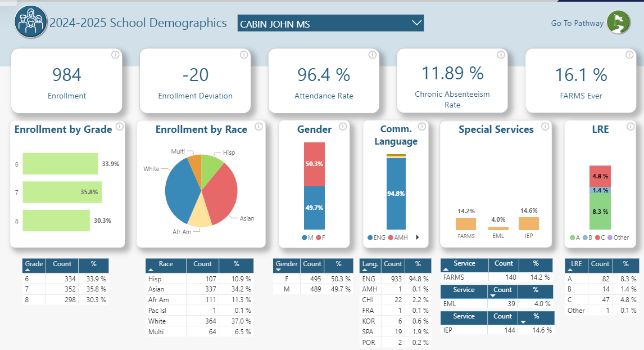The height and width of the screenshot is (350, 644).
Task: Sort grade table by Grade column
Action: coord(34,265)
